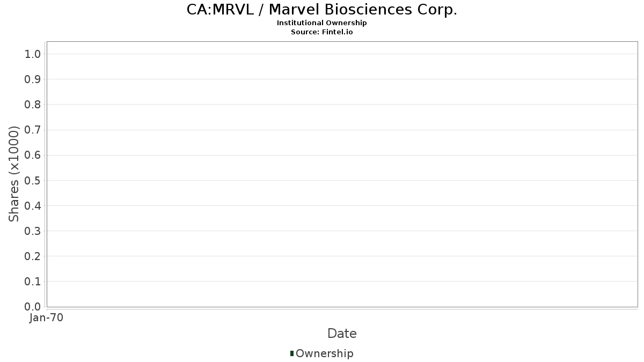This screenshot has height=362, width=644.
Task: Select the 0.5 y-axis tick label
Action: [x=33, y=180]
